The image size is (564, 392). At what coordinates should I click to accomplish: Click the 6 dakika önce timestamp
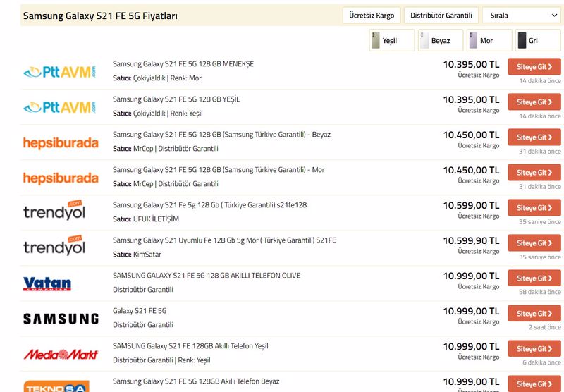541,362
